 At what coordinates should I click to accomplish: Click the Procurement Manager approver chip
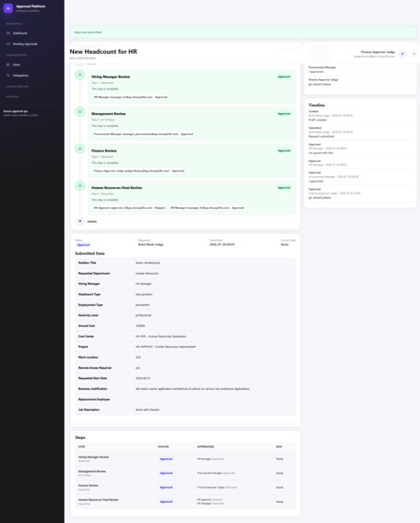pos(143,134)
